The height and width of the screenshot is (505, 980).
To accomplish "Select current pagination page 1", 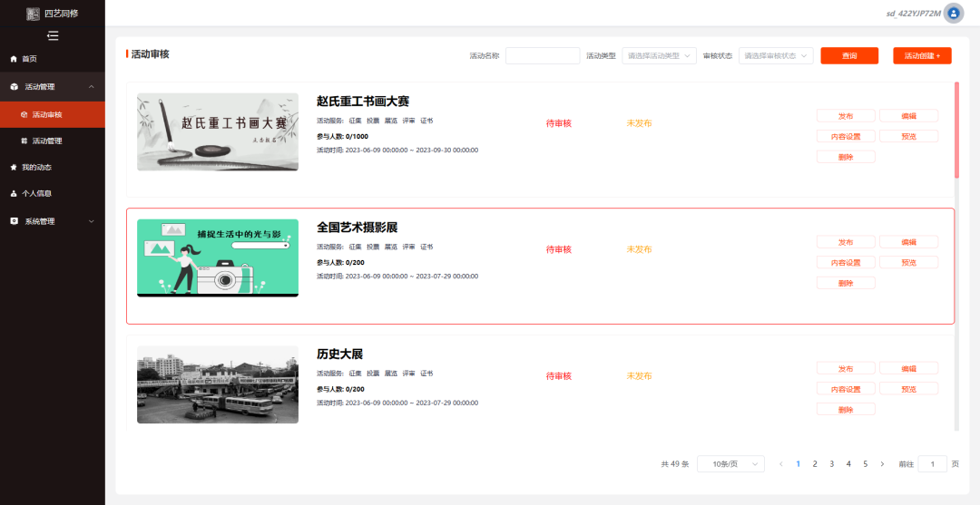I will tap(799, 464).
